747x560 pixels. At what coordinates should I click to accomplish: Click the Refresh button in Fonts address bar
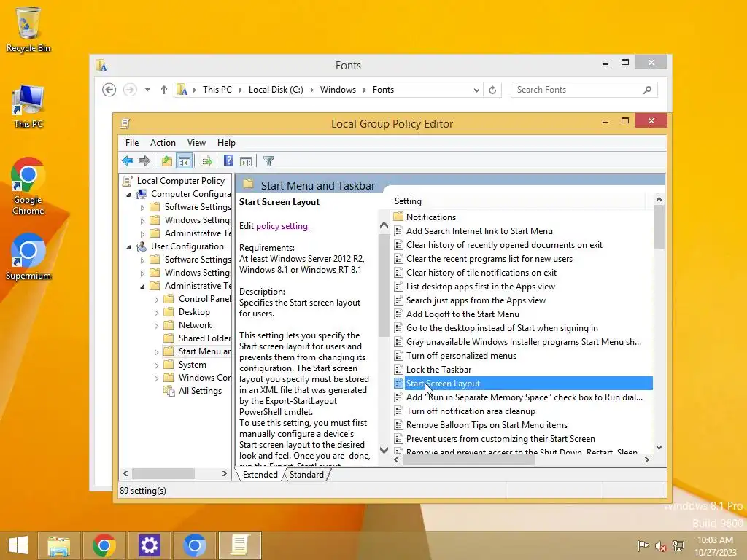click(492, 90)
